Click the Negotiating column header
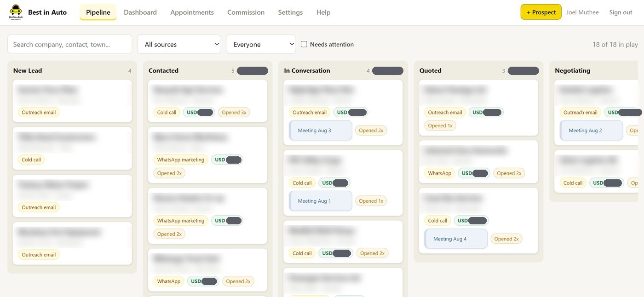 (572, 70)
